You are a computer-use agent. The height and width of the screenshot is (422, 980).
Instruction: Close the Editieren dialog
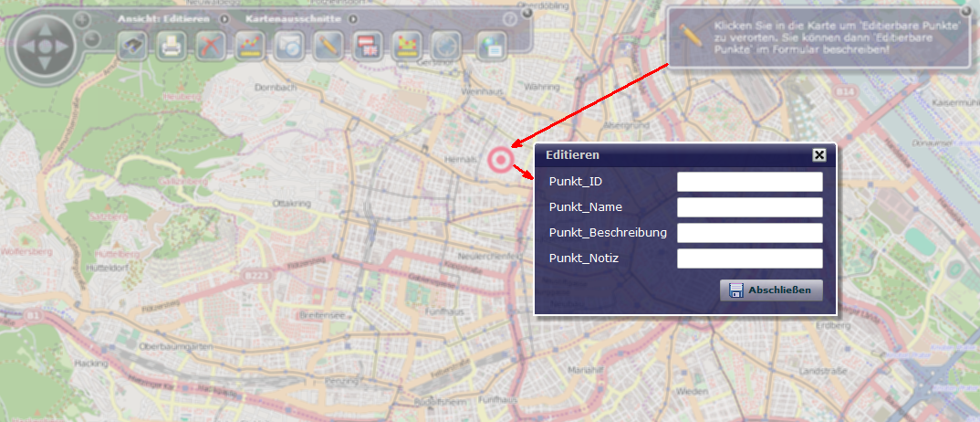point(819,155)
